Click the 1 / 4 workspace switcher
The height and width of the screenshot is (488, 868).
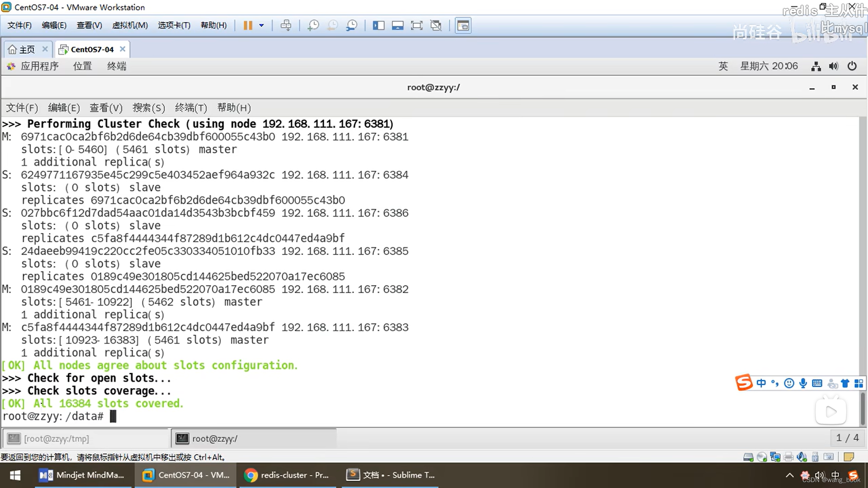[847, 438]
